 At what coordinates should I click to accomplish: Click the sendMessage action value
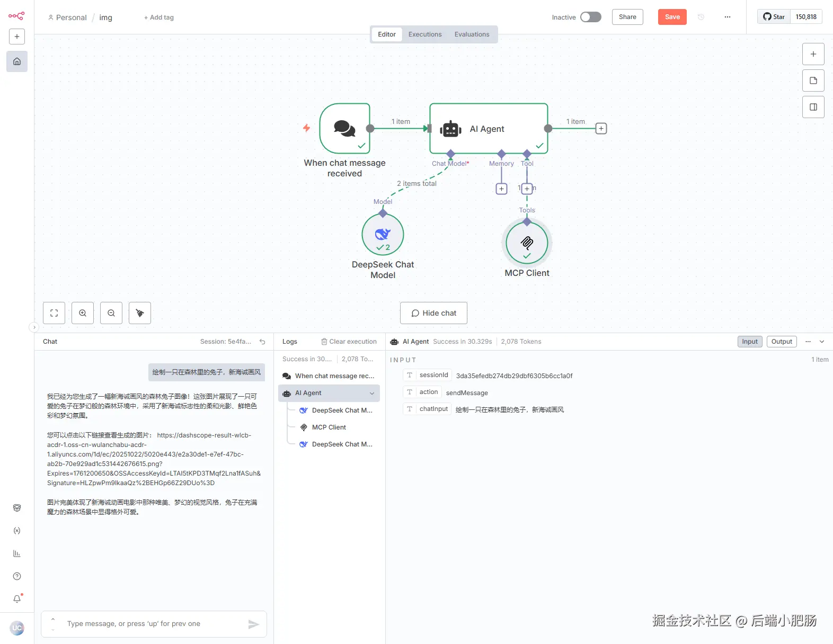[x=467, y=393]
